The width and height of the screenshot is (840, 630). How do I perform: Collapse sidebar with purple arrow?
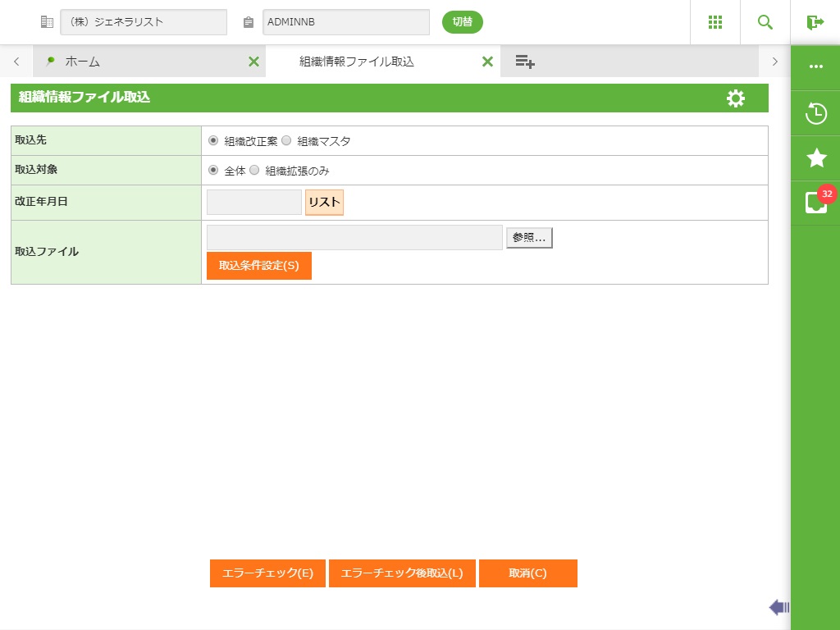(778, 607)
